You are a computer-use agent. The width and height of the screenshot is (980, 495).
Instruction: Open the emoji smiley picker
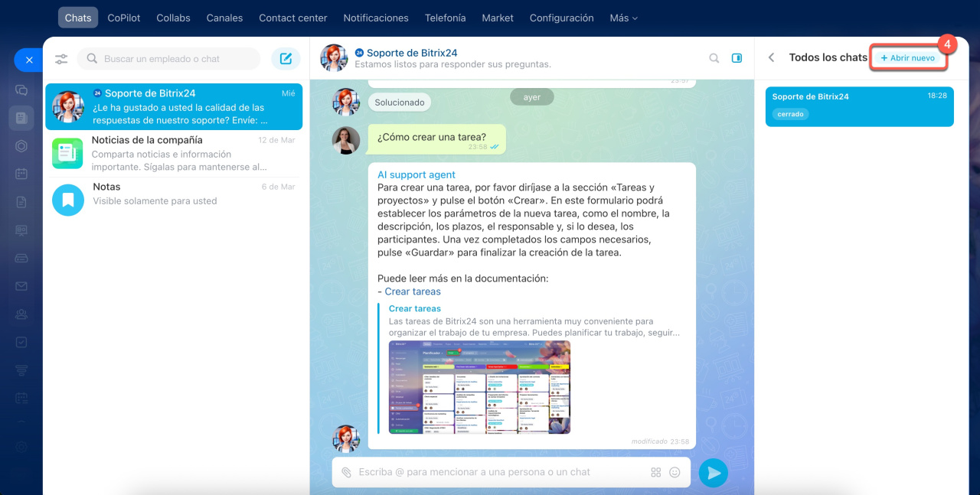[675, 473]
